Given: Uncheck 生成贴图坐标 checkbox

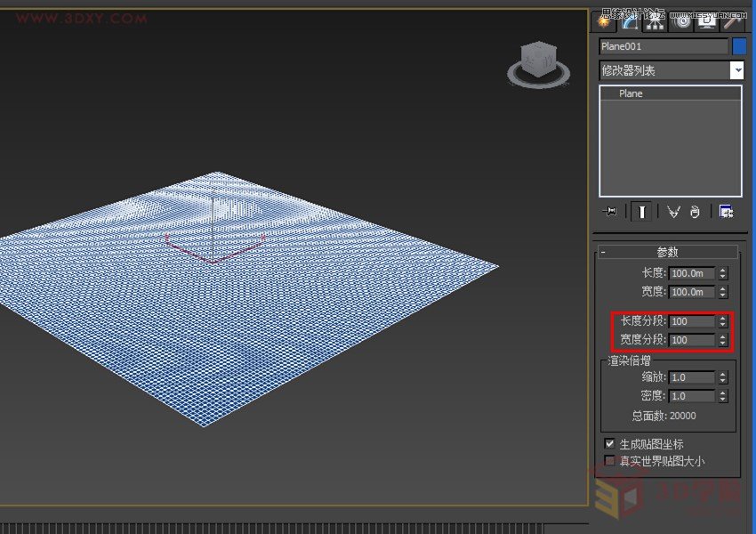Looking at the screenshot, I should click(609, 442).
